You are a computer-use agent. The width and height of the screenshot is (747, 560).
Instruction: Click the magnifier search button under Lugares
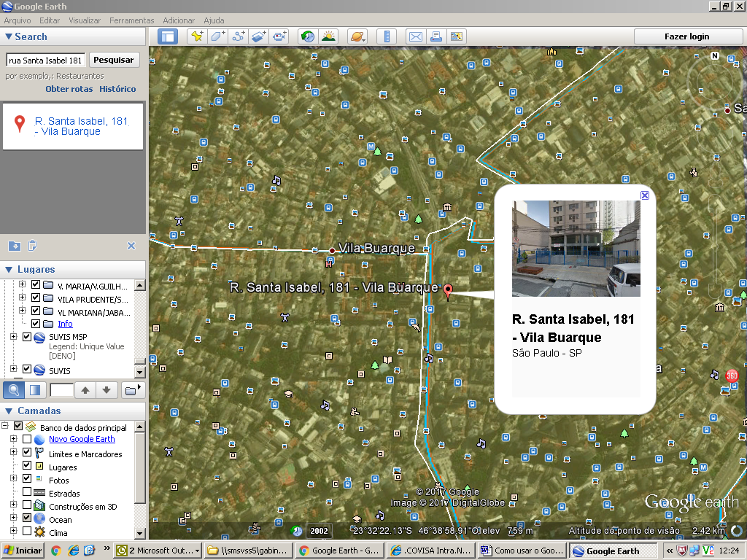(14, 390)
